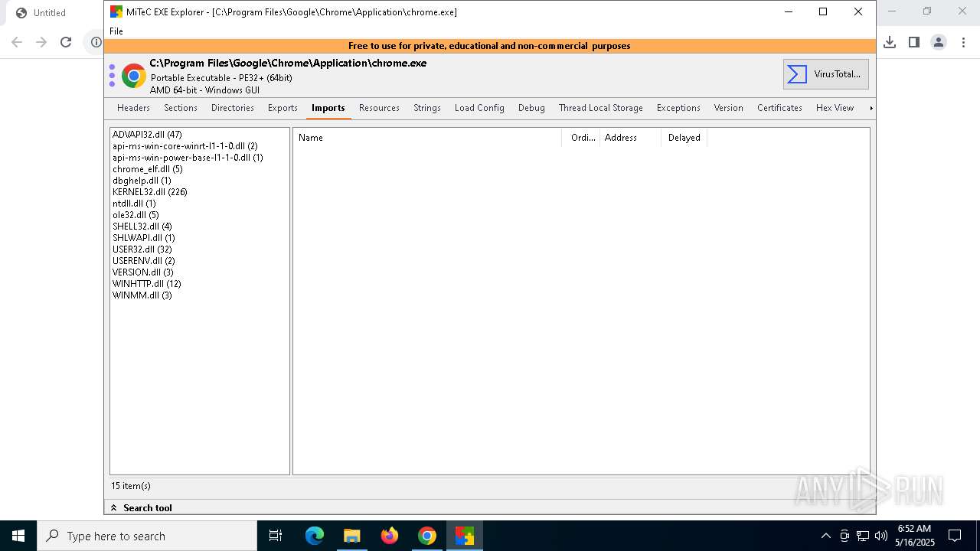Open the Load Config tab
The image size is (980, 551).
point(479,108)
